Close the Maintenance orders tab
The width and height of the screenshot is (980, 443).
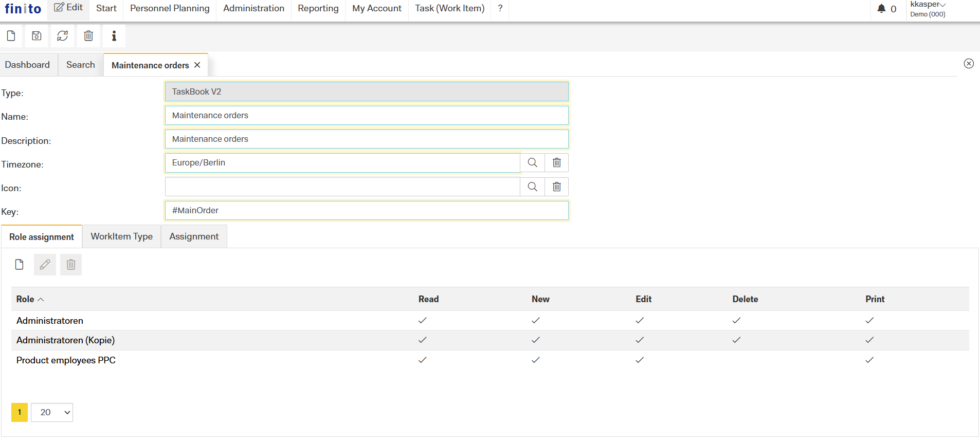coord(197,65)
